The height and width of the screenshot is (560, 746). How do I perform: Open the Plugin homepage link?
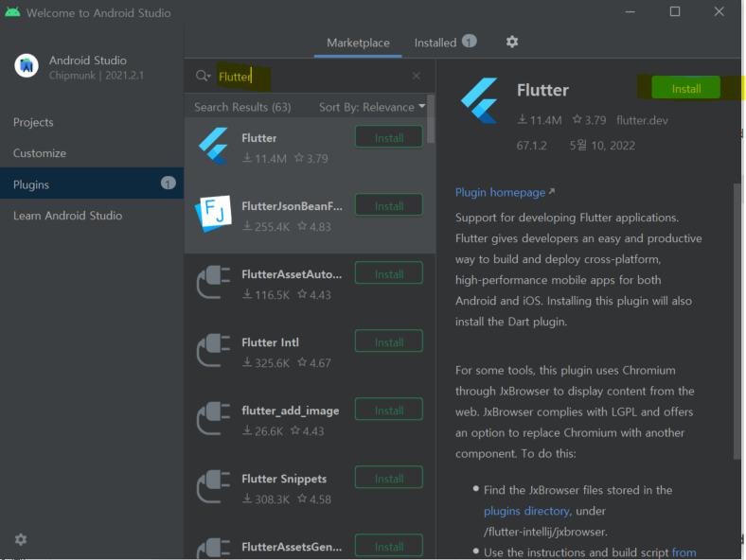(505, 192)
